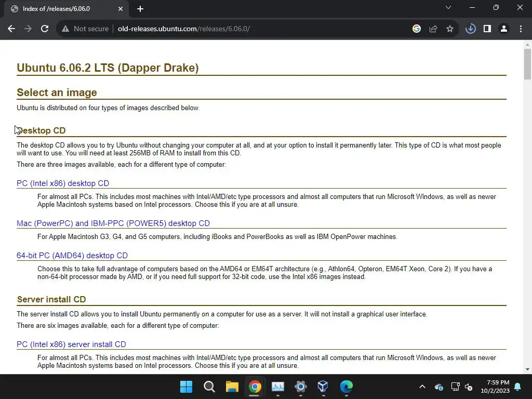Share this page via share icon

tap(433, 29)
